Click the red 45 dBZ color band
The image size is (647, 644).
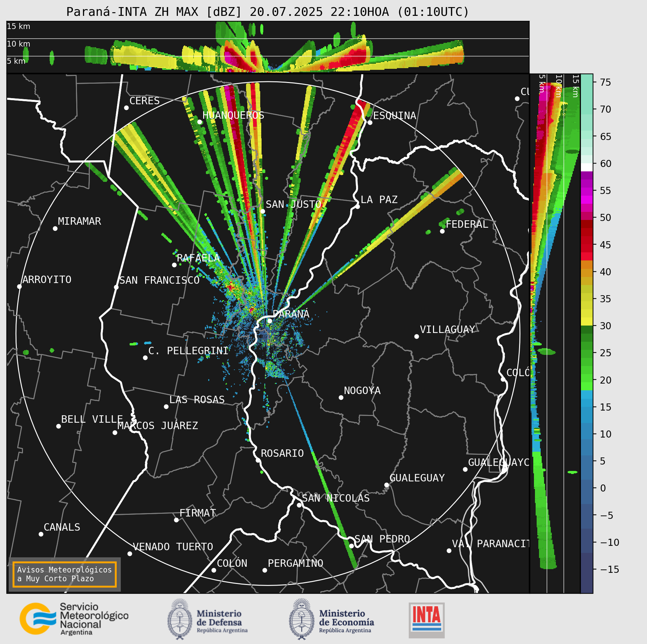(x=587, y=245)
